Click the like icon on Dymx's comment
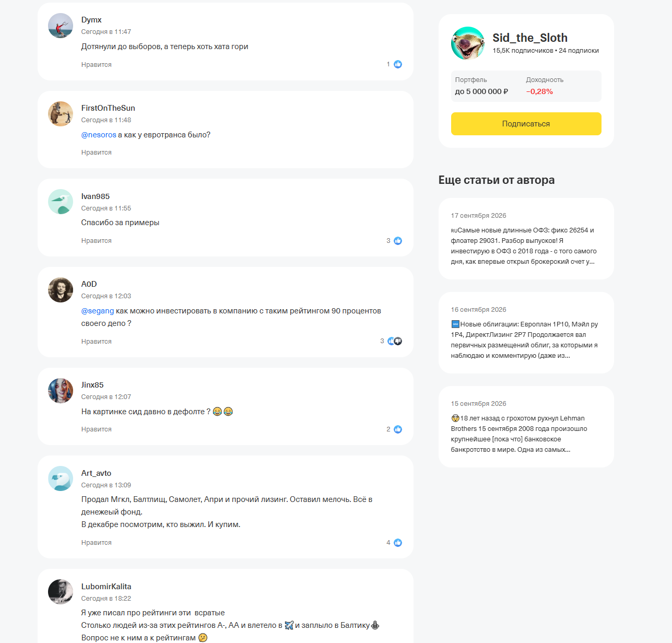This screenshot has height=643, width=672. coord(398,64)
